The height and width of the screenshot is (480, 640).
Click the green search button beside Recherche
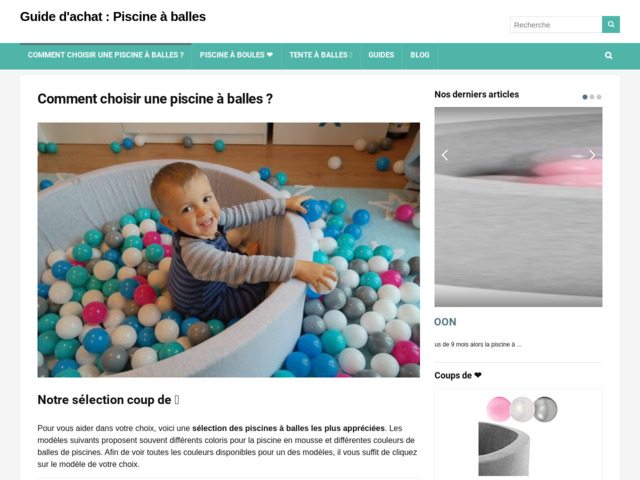(611, 24)
